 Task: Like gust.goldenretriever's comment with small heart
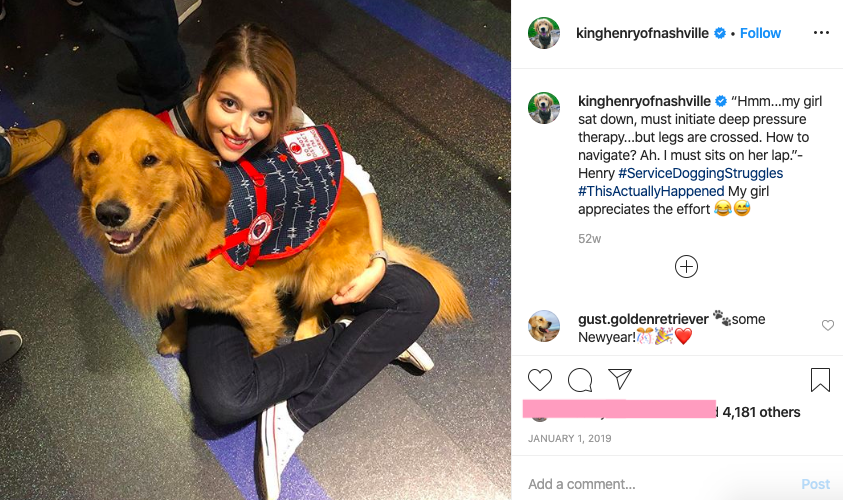(828, 325)
